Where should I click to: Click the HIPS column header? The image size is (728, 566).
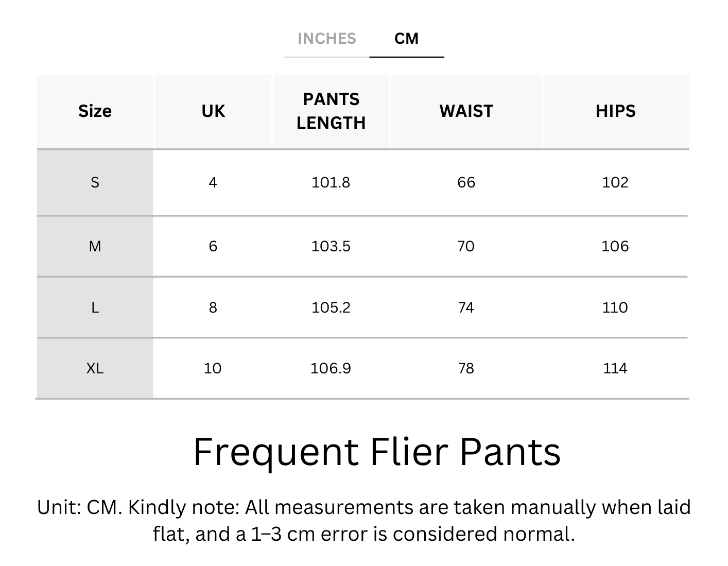[615, 111]
